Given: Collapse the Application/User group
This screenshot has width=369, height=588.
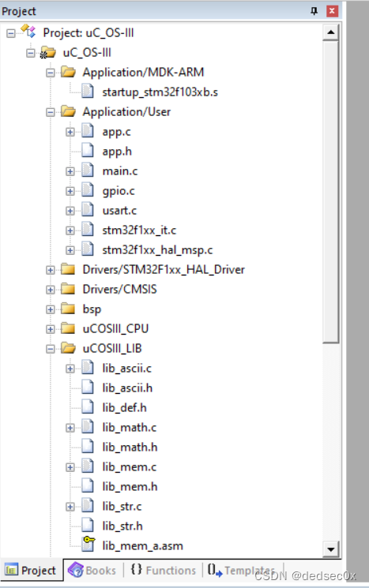Looking at the screenshot, I should [x=51, y=112].
